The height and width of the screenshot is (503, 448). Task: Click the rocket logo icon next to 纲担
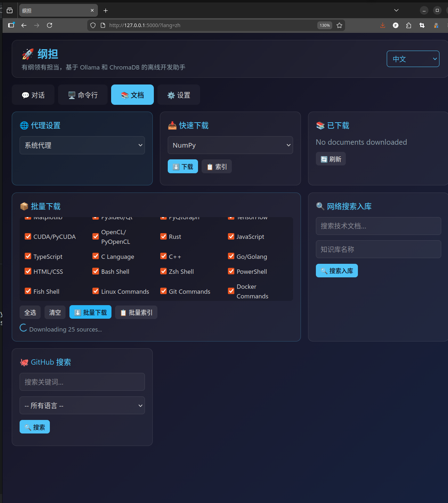[x=27, y=54]
